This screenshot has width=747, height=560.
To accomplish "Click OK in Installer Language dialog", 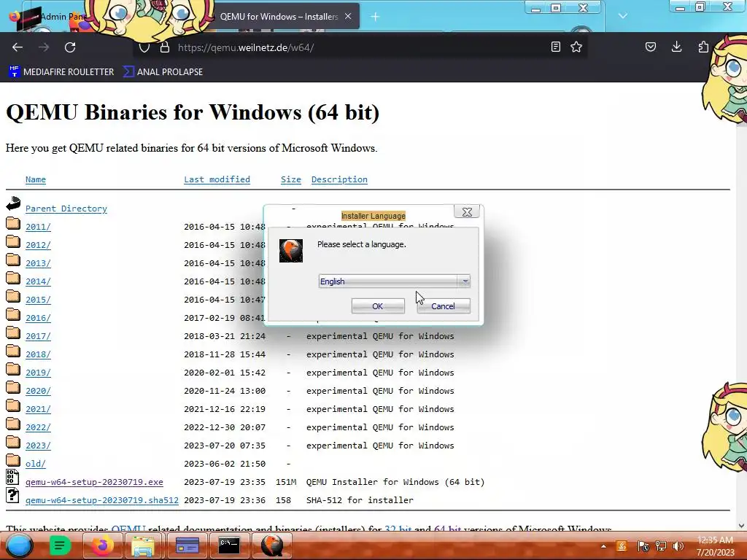I will [x=378, y=306].
